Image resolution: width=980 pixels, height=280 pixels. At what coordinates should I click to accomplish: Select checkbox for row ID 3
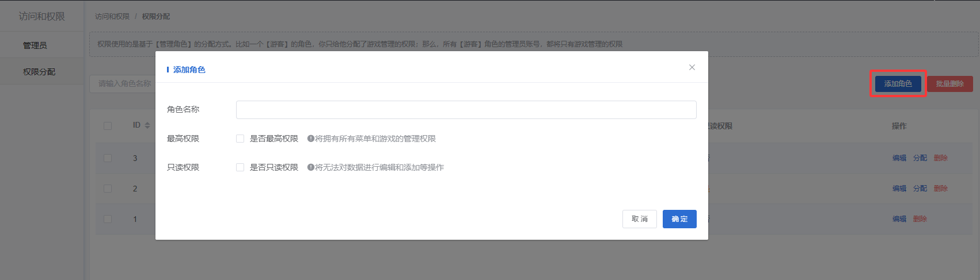click(108, 158)
